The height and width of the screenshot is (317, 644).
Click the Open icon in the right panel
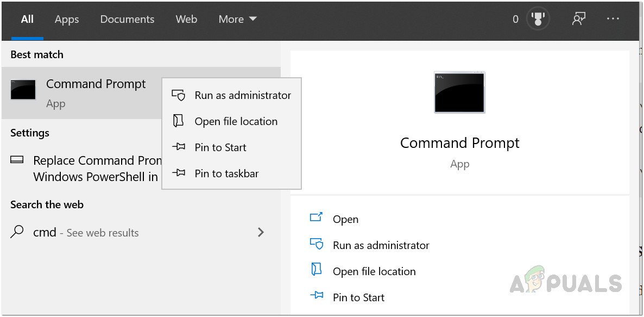316,218
